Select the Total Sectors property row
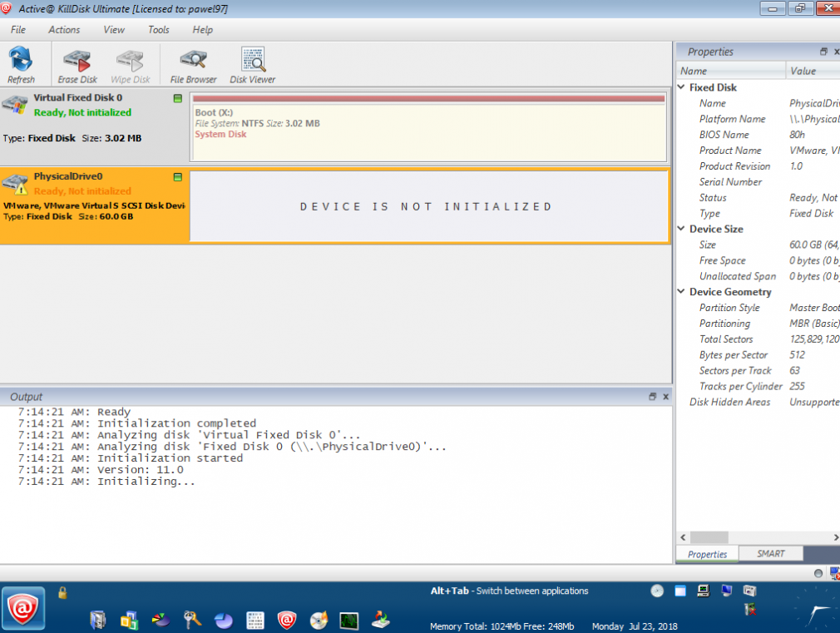 pyautogui.click(x=758, y=339)
